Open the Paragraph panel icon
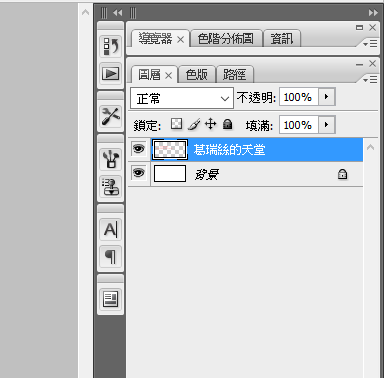This screenshot has height=378, width=384. click(111, 257)
